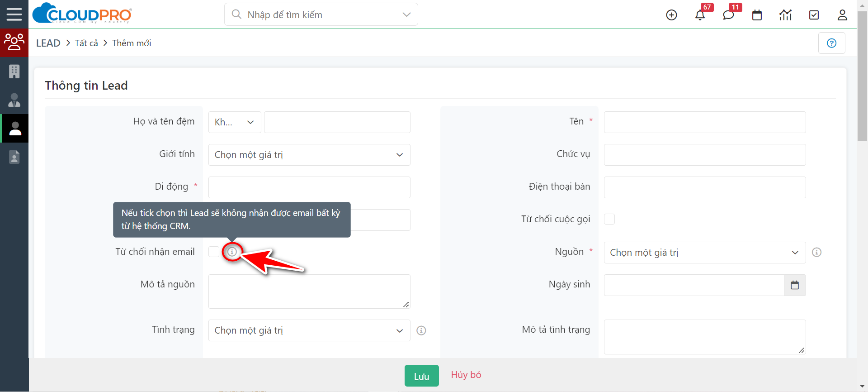This screenshot has width=868, height=392.
Task: Open the tasks checklist icon
Action: pyautogui.click(x=814, y=15)
